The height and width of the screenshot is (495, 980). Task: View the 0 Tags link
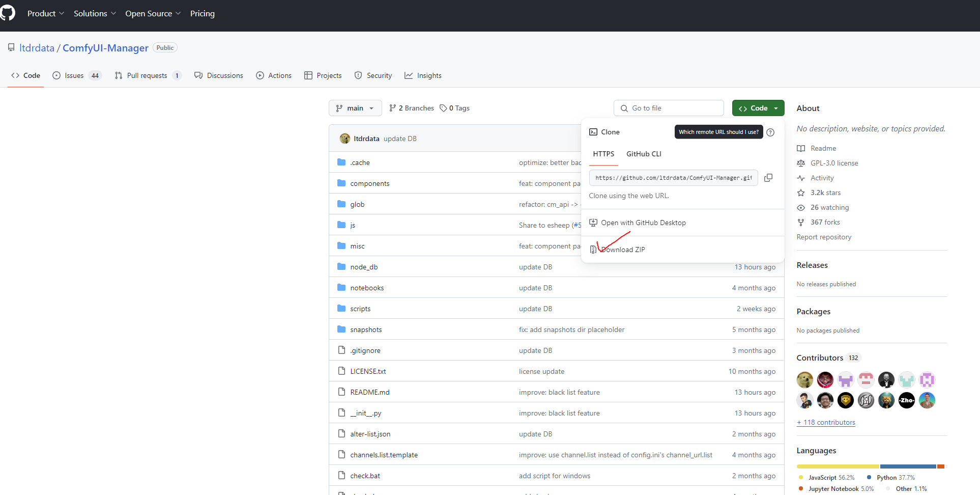[x=455, y=108]
